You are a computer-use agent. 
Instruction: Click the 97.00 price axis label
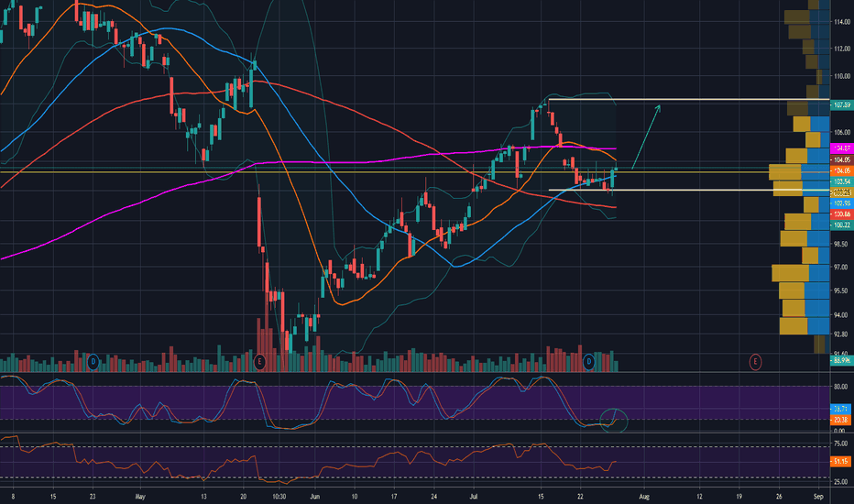842,268
